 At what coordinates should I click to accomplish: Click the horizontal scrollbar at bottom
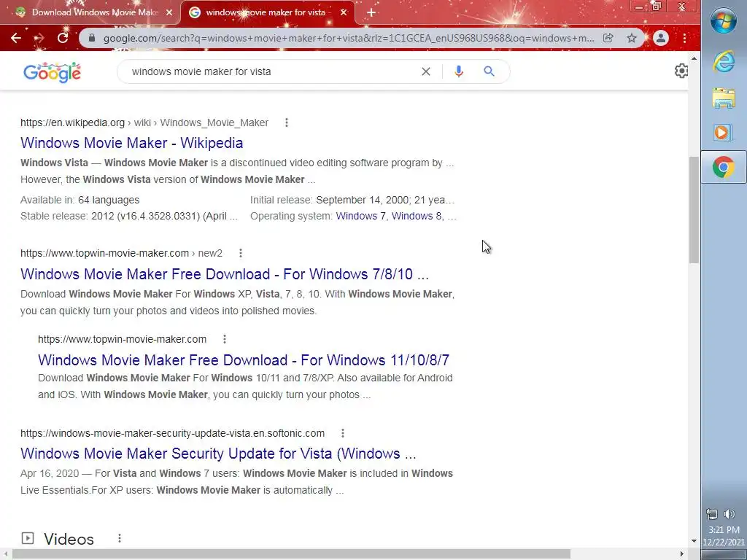[x=291, y=554]
